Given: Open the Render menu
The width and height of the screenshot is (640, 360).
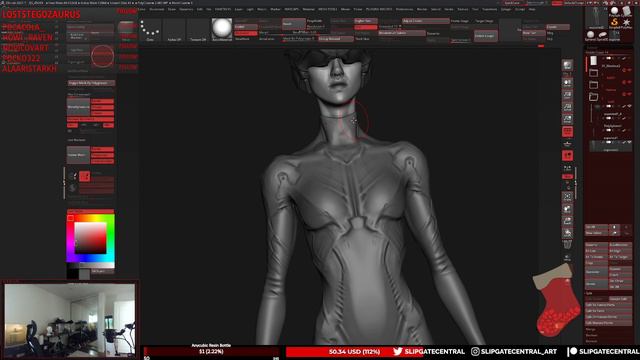Looking at the screenshot, I should (422, 9).
